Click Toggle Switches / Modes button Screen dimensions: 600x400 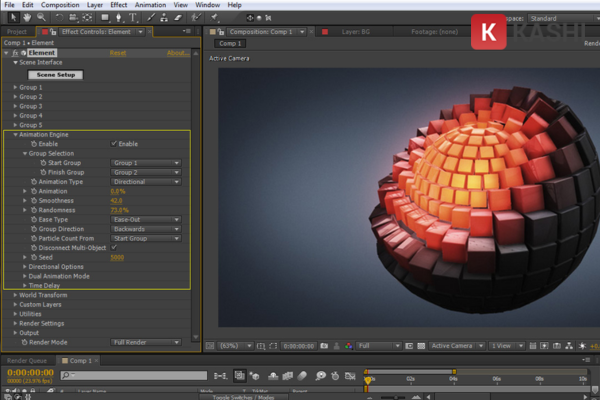243,397
